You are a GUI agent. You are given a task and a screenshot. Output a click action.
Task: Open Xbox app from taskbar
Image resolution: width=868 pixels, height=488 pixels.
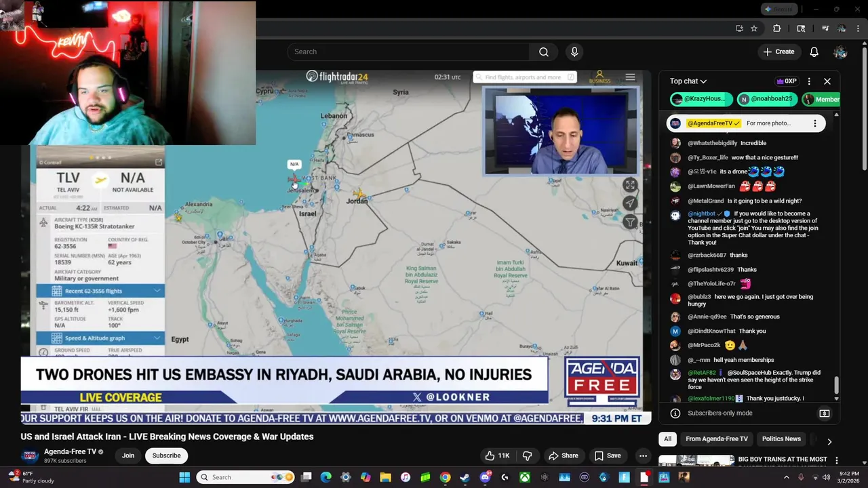click(524, 477)
